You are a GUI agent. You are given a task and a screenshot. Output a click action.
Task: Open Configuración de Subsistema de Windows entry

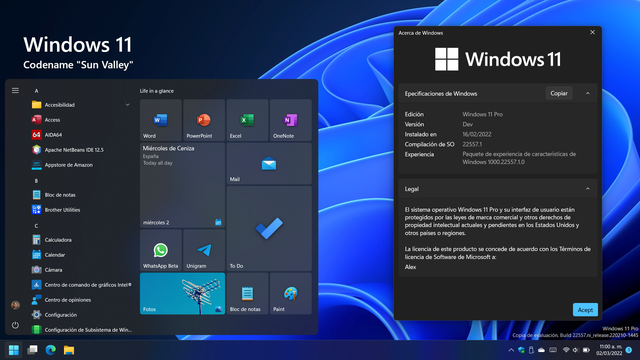tap(82, 330)
